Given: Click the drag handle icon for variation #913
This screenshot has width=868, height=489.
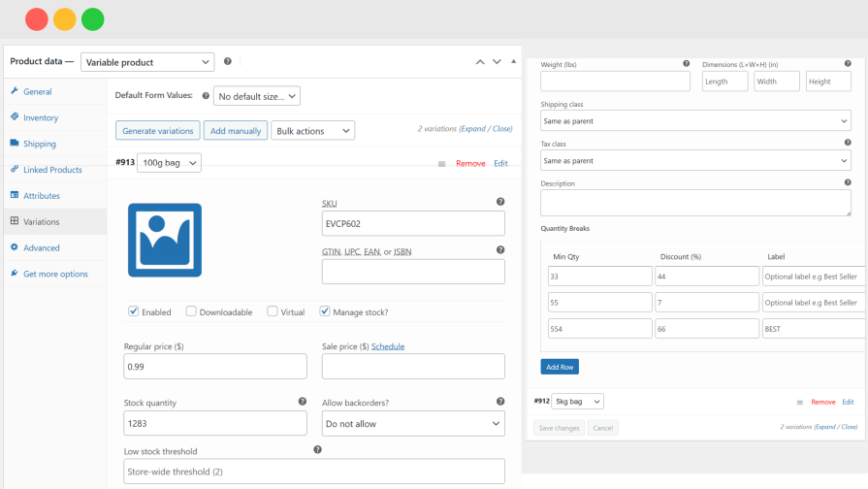Looking at the screenshot, I should pyautogui.click(x=441, y=164).
